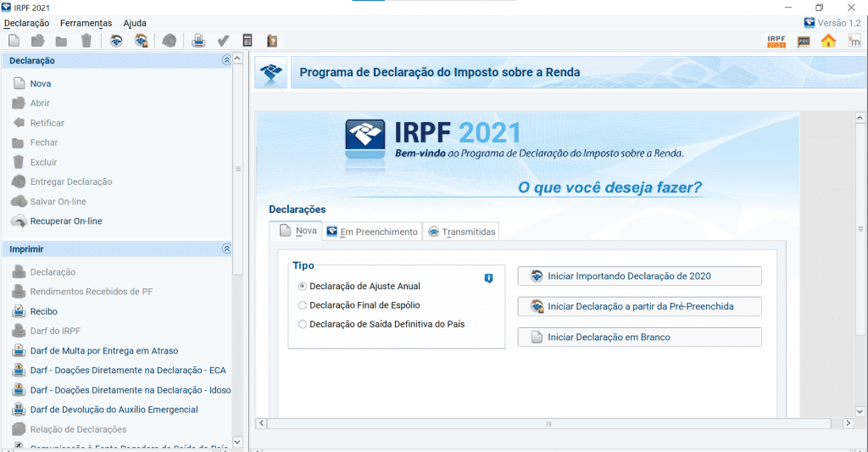
Task: Click the chalkboard icon in top-right toolbar
Action: coord(804,41)
